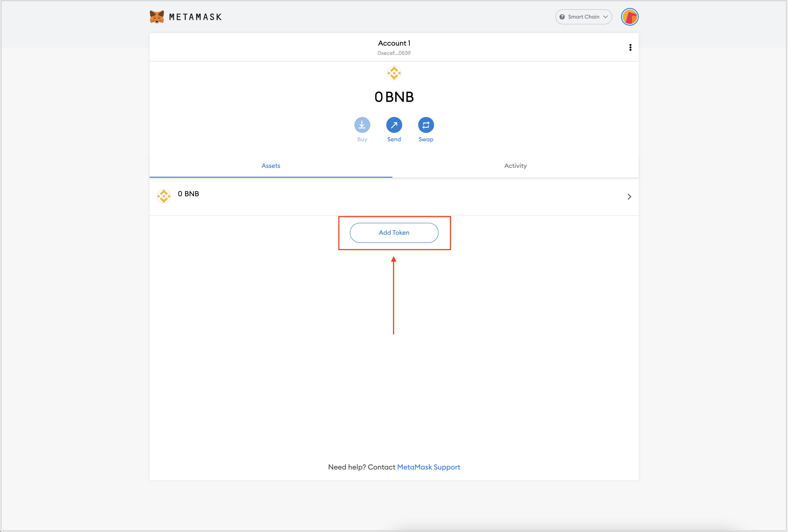Click the Send arrow icon

point(394,125)
